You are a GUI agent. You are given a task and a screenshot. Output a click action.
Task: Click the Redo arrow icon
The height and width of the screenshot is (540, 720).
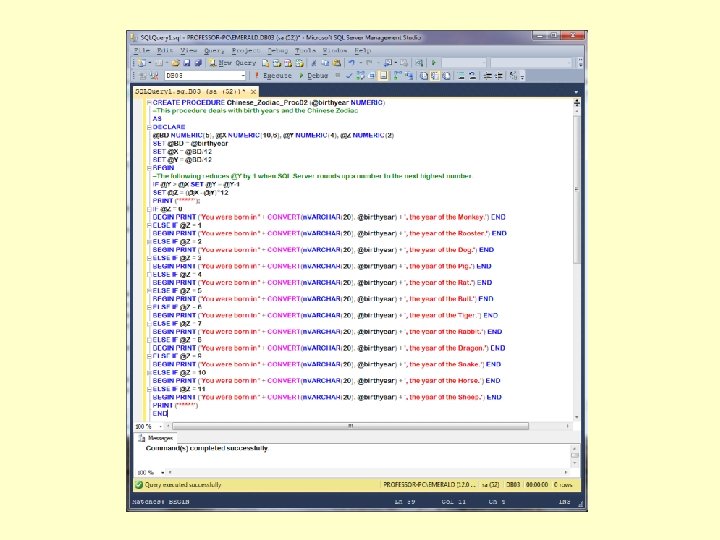[x=369, y=62]
